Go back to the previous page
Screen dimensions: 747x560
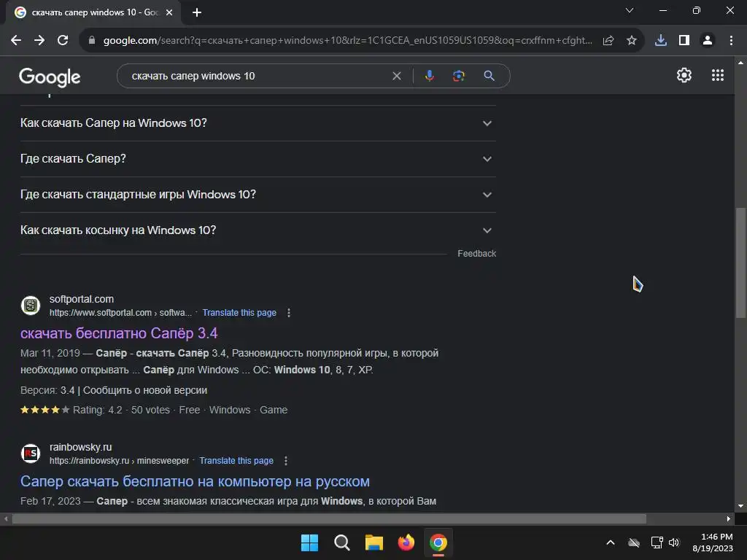click(x=16, y=41)
